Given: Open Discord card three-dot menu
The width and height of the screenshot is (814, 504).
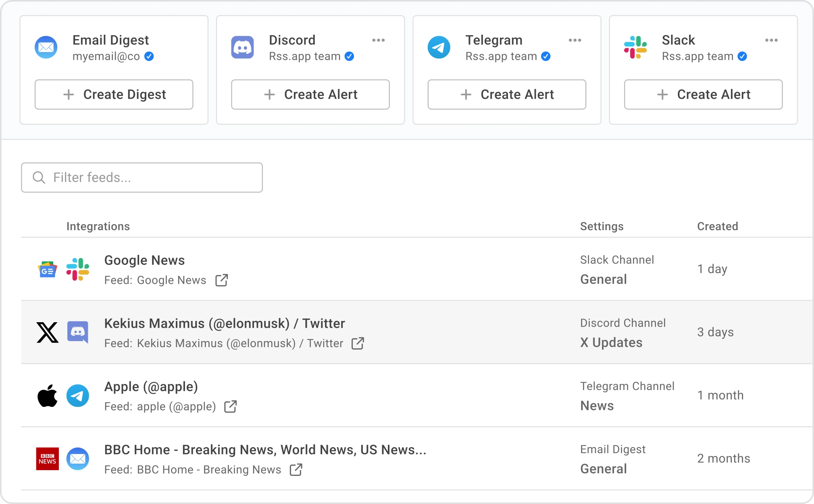Looking at the screenshot, I should point(378,40).
